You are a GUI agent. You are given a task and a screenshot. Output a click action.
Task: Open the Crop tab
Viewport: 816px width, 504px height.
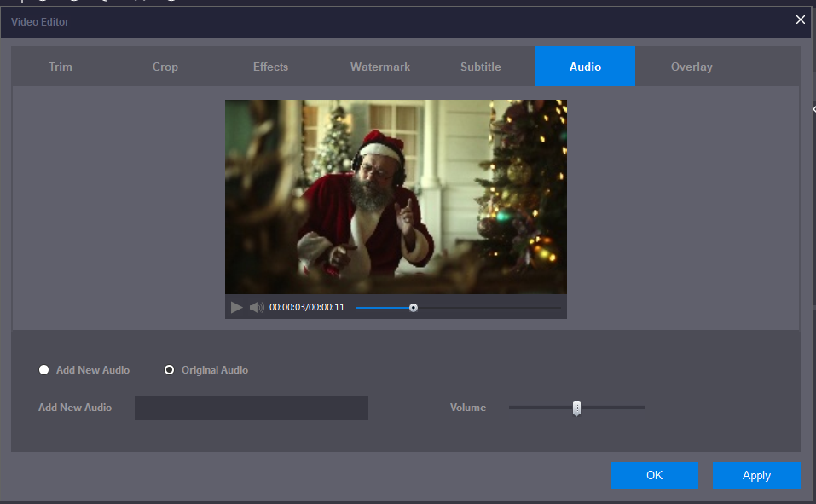[165, 67]
